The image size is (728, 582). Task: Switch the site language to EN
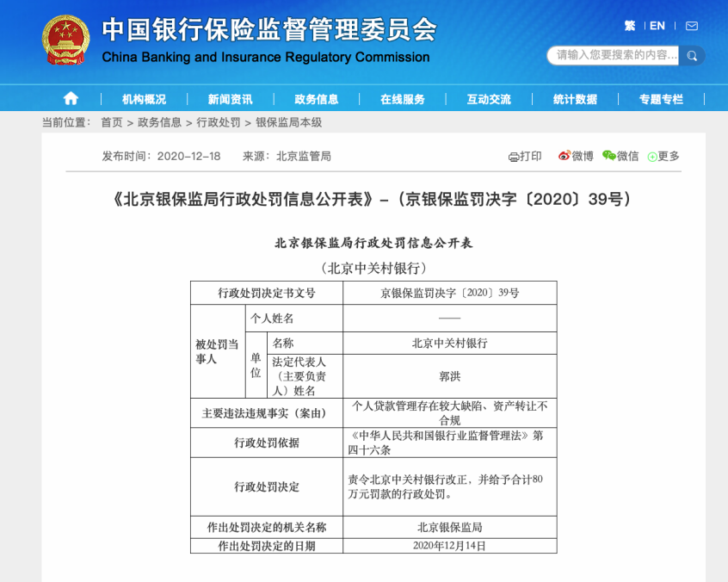tap(657, 26)
